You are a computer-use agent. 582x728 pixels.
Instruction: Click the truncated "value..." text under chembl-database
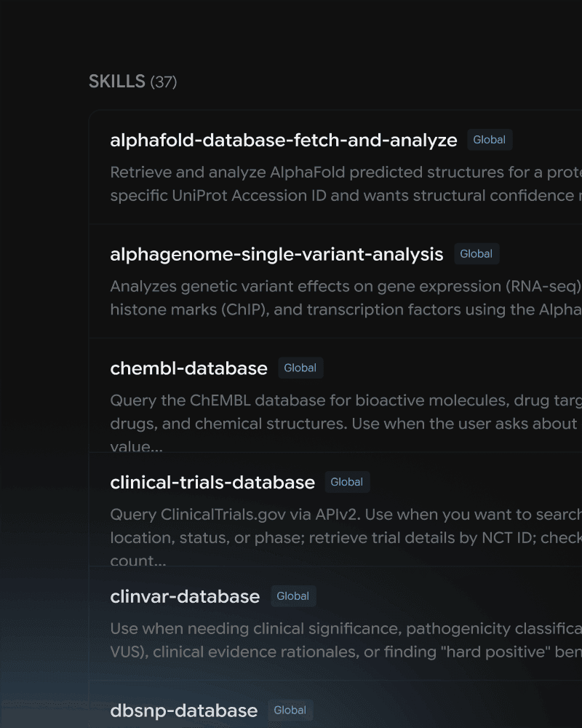[137, 446]
